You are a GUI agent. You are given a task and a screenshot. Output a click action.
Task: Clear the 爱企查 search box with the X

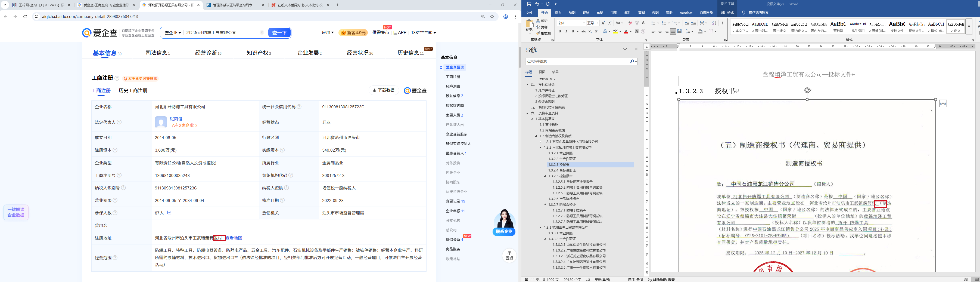262,33
